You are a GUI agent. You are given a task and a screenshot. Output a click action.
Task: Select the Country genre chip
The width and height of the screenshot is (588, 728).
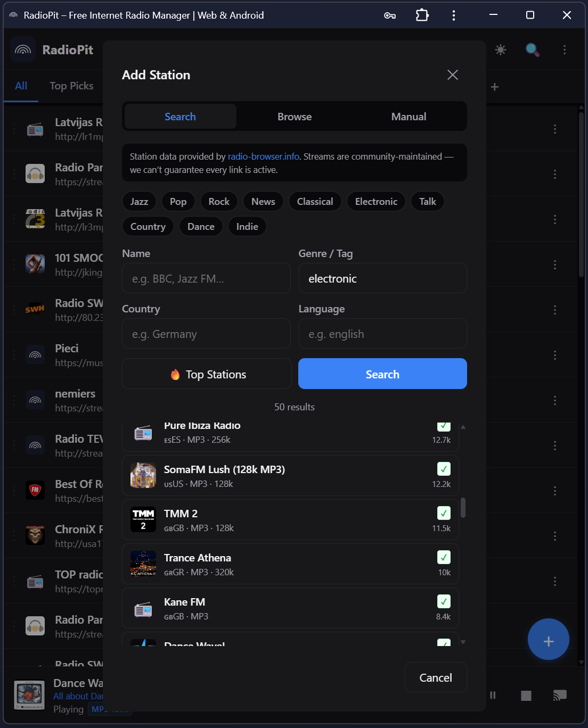click(148, 227)
